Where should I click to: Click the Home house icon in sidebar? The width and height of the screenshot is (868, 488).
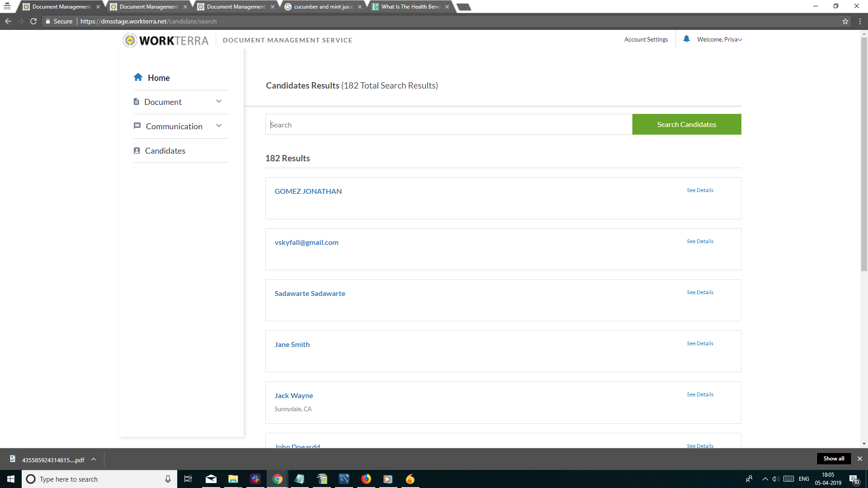138,77
